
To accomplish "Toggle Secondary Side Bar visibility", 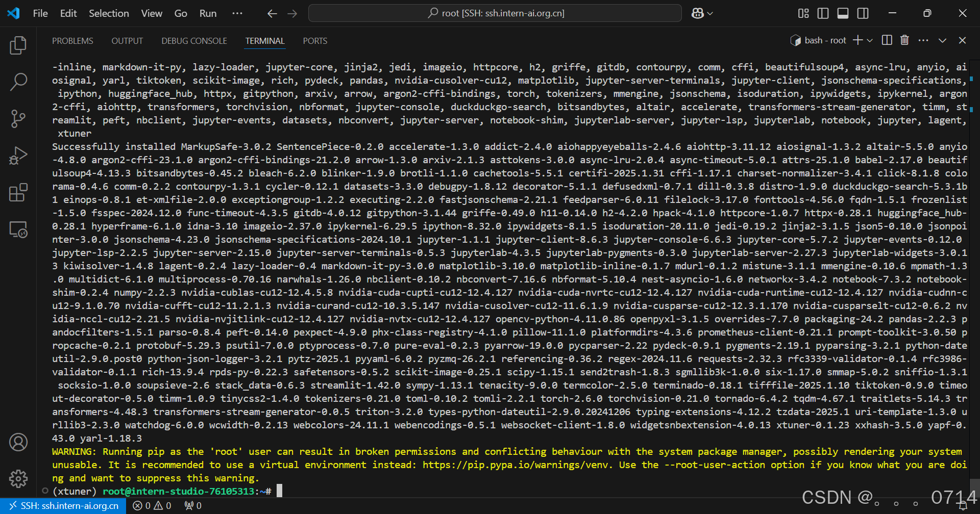I will tap(863, 13).
